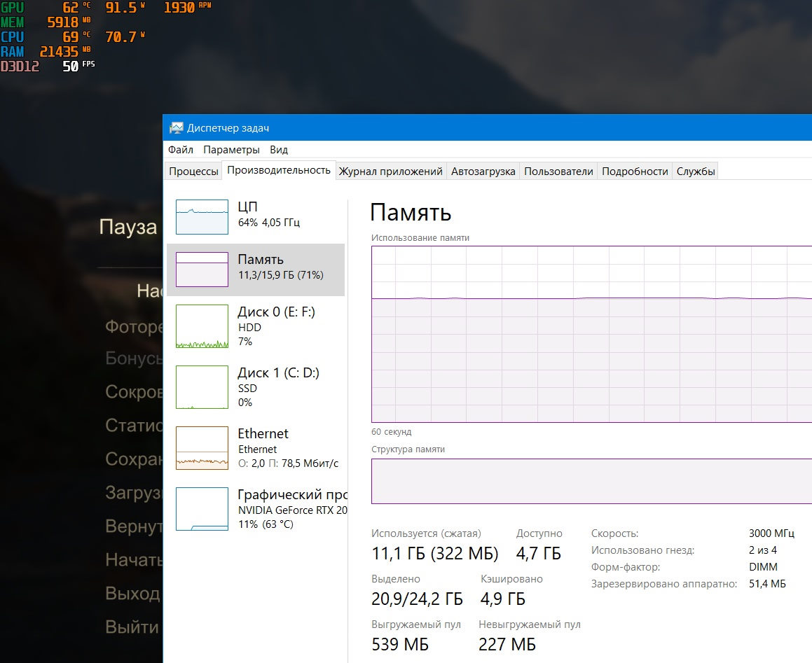This screenshot has width=812, height=663.
Task: Click the 539 МБ paged pool value
Action: click(400, 644)
